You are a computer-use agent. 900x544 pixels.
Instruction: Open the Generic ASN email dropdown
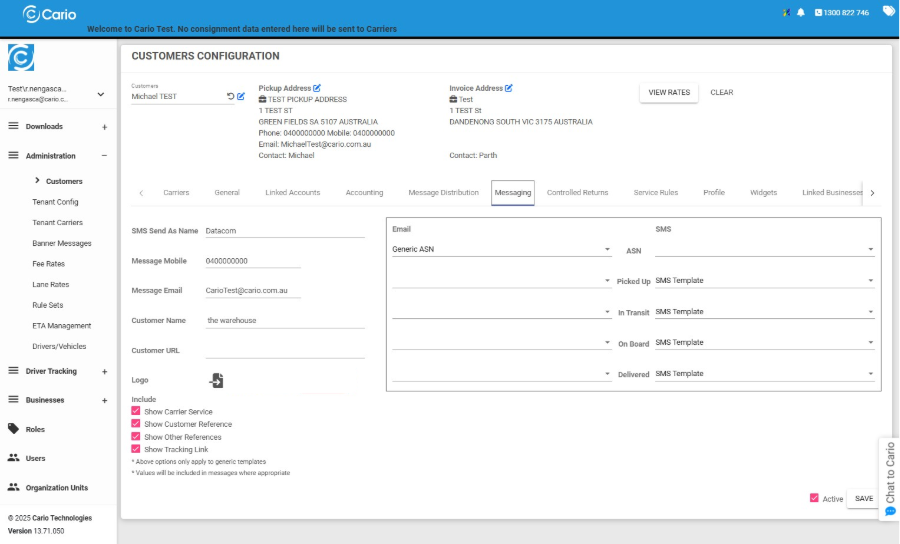[501, 250]
